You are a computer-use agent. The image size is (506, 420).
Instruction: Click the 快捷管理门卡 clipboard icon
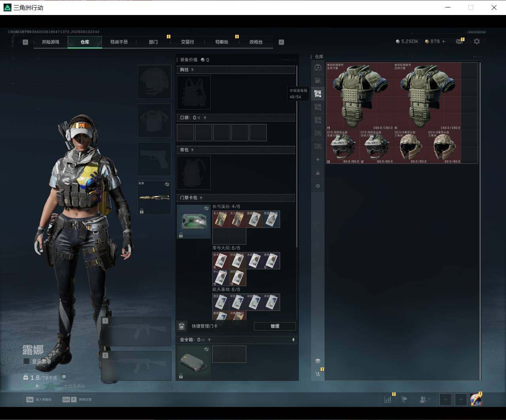point(182,326)
